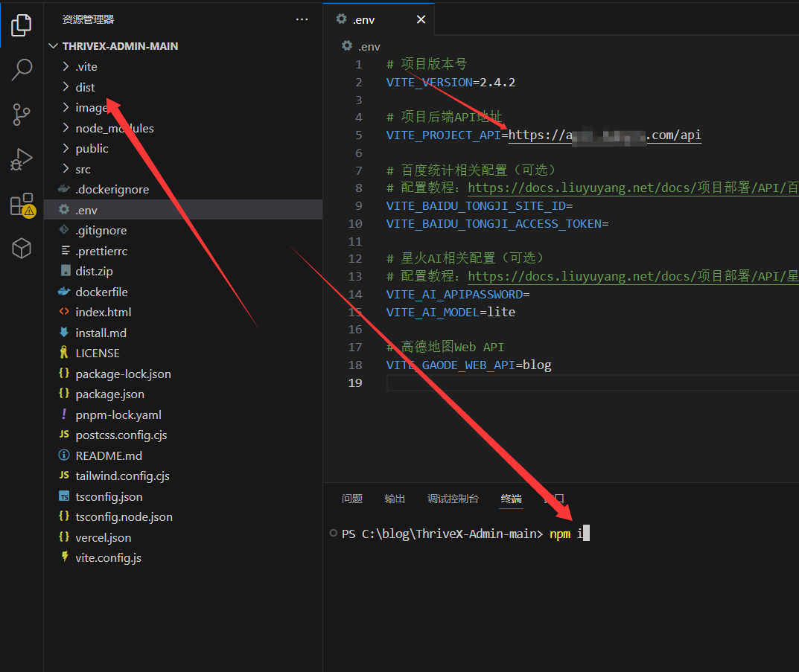The width and height of the screenshot is (799, 672).
Task: Switch to the 问题 (Problems) panel tab
Action: (x=352, y=499)
